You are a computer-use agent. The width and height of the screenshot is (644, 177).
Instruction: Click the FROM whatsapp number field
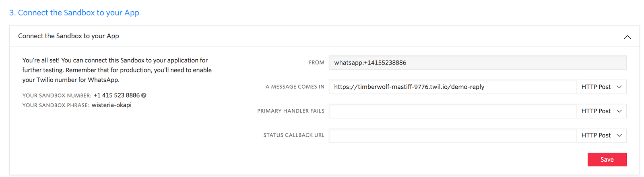[x=477, y=63]
